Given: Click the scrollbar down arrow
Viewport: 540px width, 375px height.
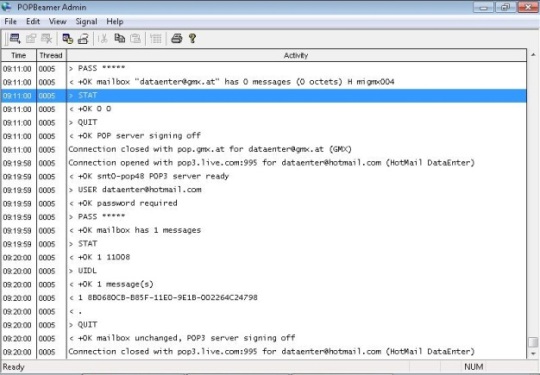Looking at the screenshot, I should pyautogui.click(x=533, y=354).
